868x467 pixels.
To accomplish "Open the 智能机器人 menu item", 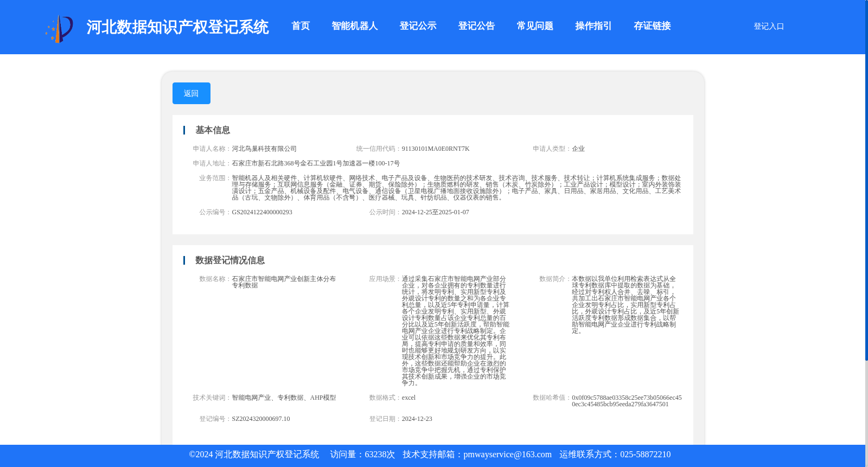I will 355,26.
